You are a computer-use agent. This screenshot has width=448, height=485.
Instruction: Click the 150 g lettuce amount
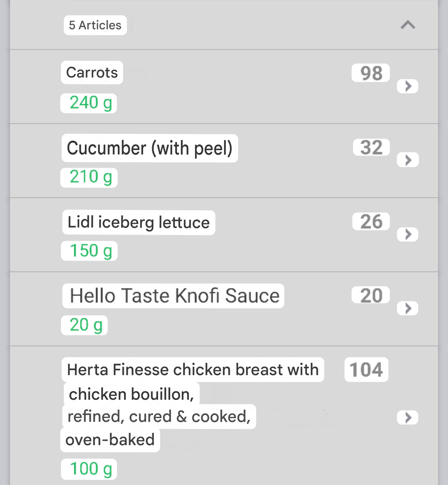90,251
